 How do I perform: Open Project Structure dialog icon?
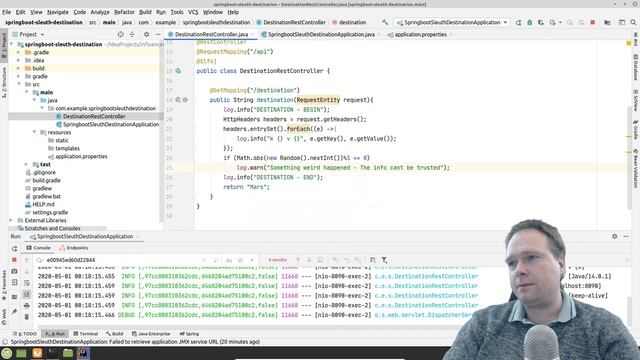(607, 22)
